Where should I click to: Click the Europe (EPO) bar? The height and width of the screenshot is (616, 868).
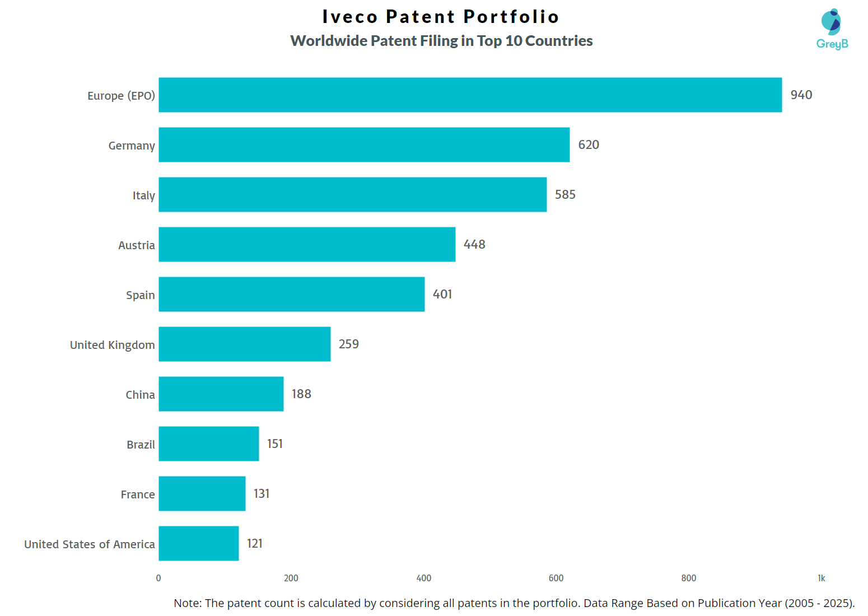470,95
